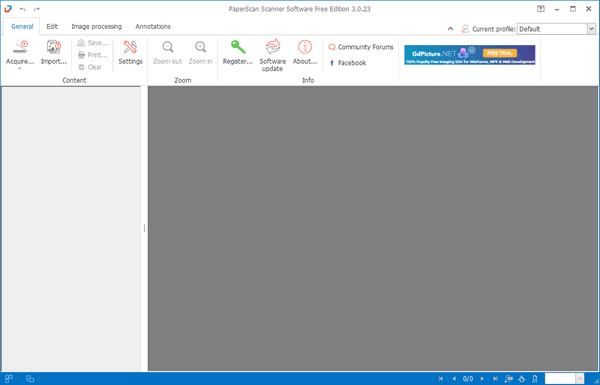Open the Facebook link
Screen dimensions: 600x385
pos(347,63)
